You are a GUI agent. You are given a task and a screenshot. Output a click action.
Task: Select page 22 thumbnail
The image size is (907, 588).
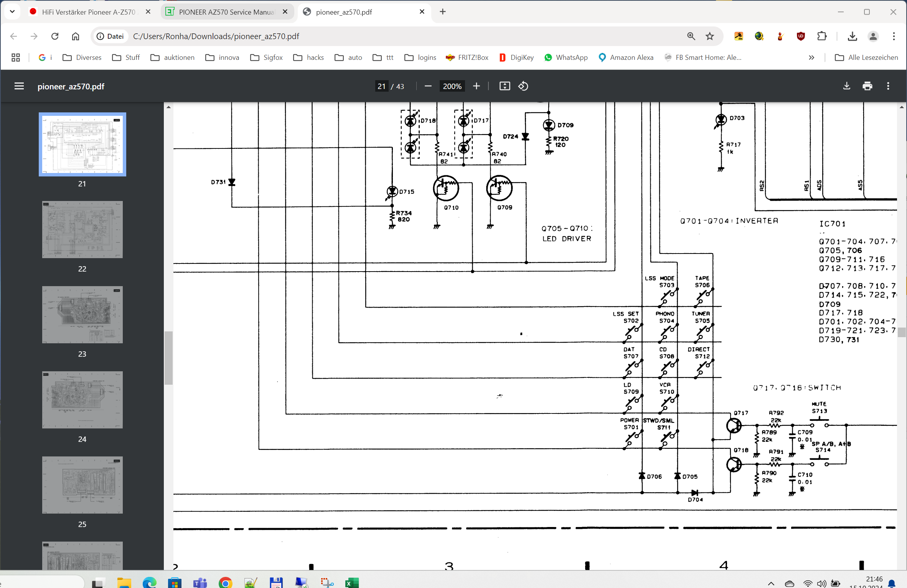[82, 230]
